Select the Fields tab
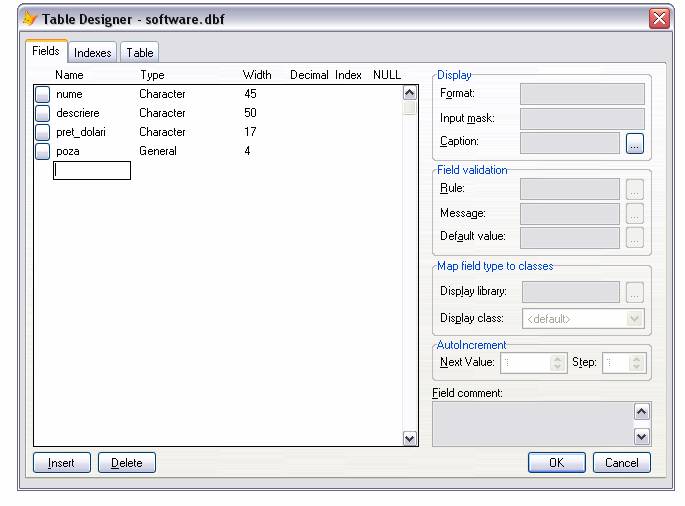The width and height of the screenshot is (685, 506). (x=46, y=51)
